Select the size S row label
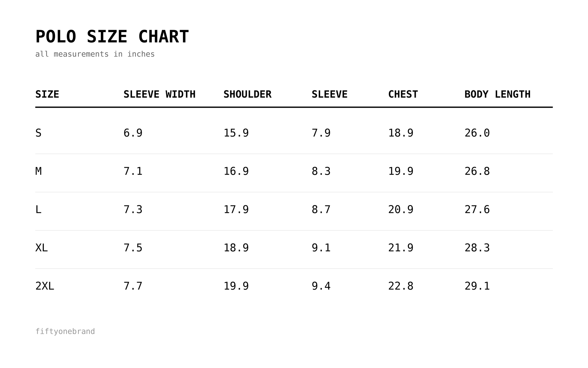 pos(38,133)
